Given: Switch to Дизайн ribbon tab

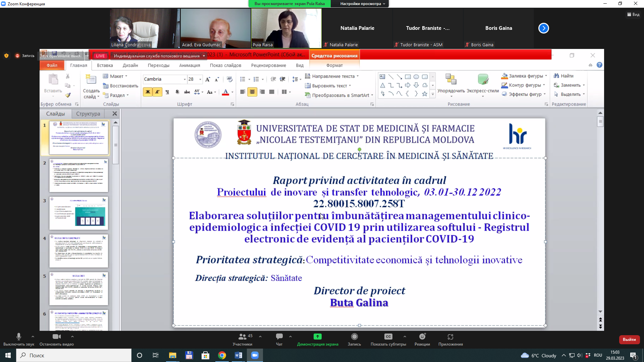Looking at the screenshot, I should point(130,65).
